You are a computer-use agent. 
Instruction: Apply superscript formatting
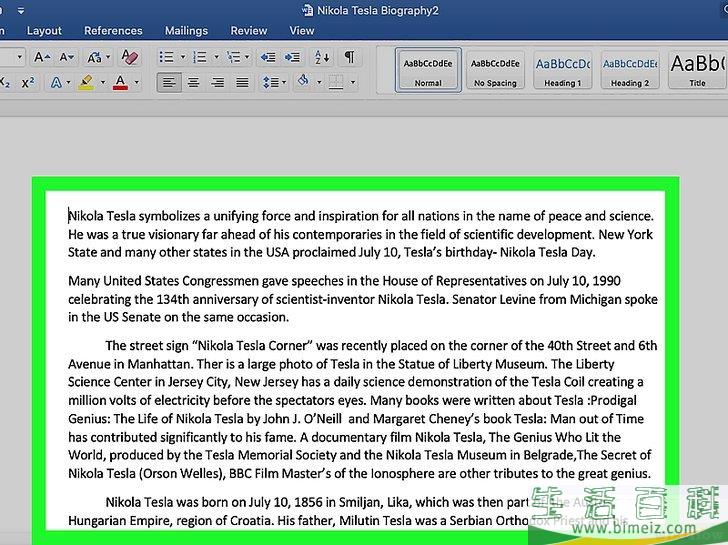[x=28, y=83]
